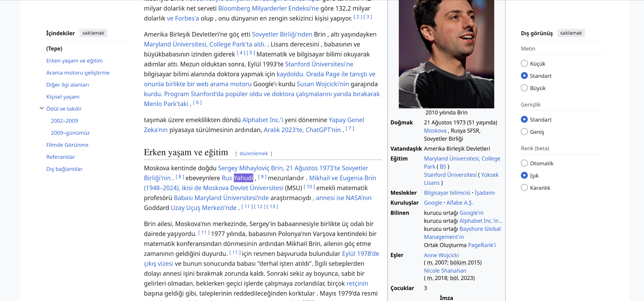Open Alphabet Inc.'in link in infobox

point(479,221)
